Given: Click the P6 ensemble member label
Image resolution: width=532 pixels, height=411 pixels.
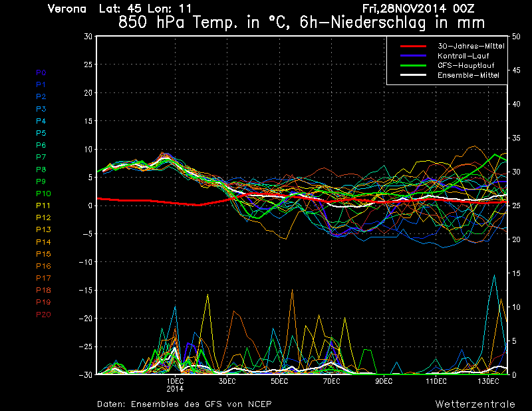Looking at the screenshot, I should (41, 145).
